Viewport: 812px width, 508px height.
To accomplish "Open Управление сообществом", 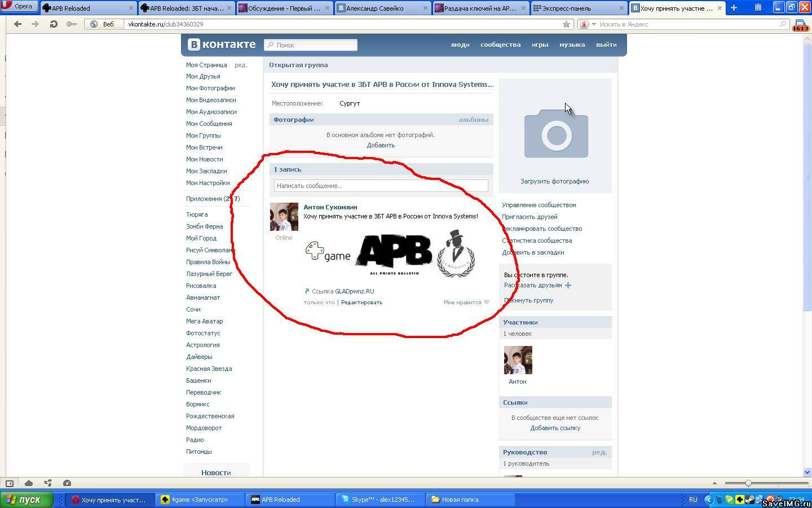I will point(539,205).
